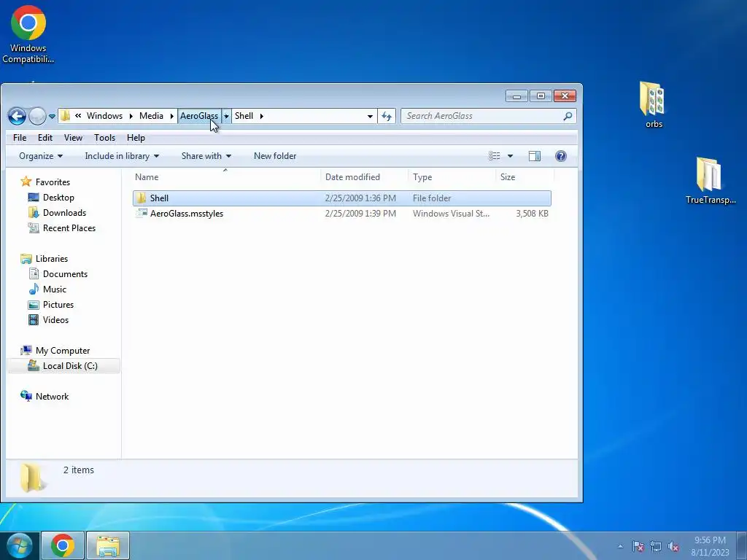Image resolution: width=747 pixels, height=560 pixels.
Task: Open the Include in library dropdown
Action: click(122, 156)
